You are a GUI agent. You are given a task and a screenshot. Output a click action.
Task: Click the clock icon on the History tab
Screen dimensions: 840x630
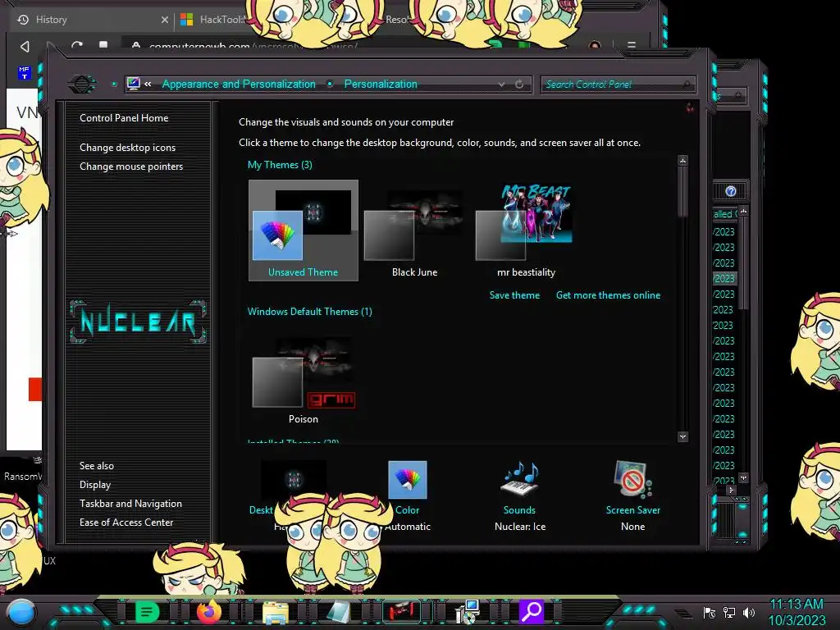pyautogui.click(x=23, y=20)
